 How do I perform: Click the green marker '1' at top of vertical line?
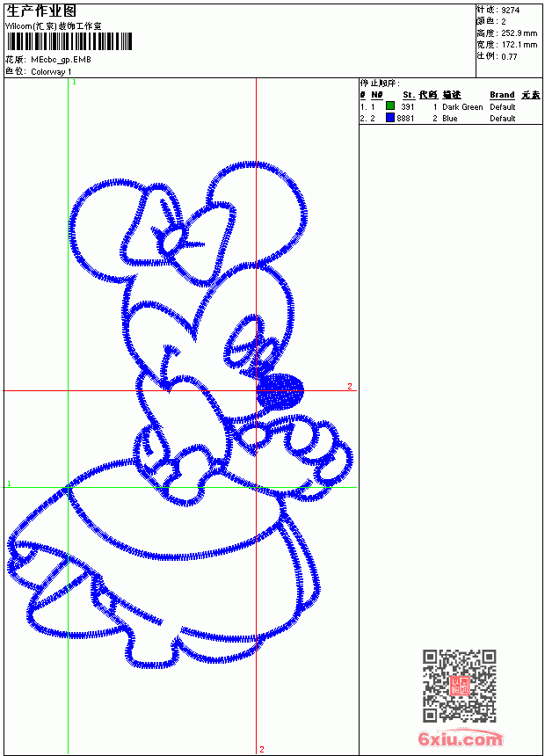74,83
